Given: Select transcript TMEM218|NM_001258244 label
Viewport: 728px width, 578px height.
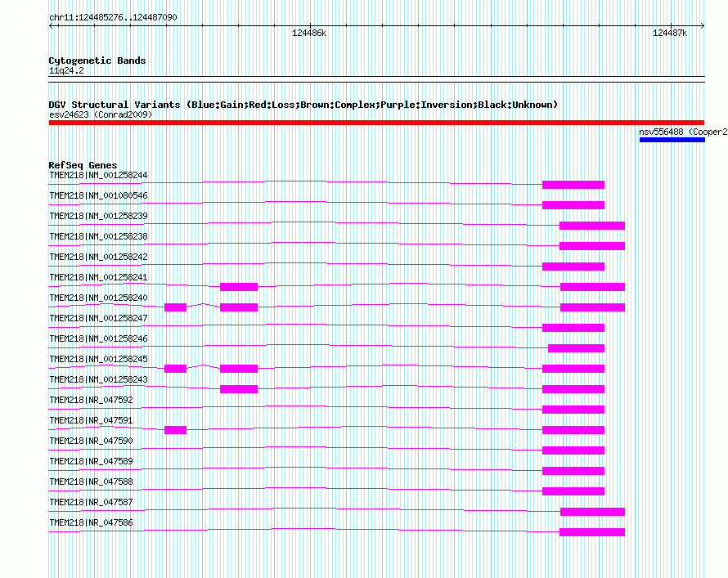Looking at the screenshot, I should [x=98, y=175].
